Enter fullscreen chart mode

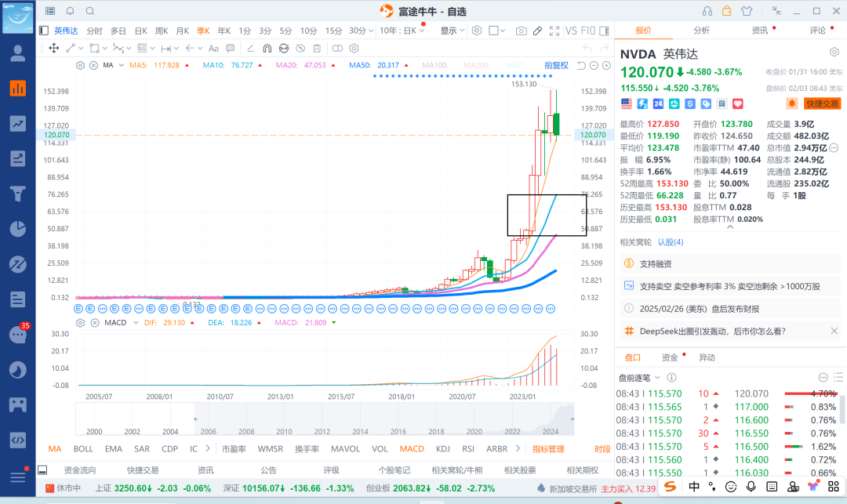coord(554,31)
